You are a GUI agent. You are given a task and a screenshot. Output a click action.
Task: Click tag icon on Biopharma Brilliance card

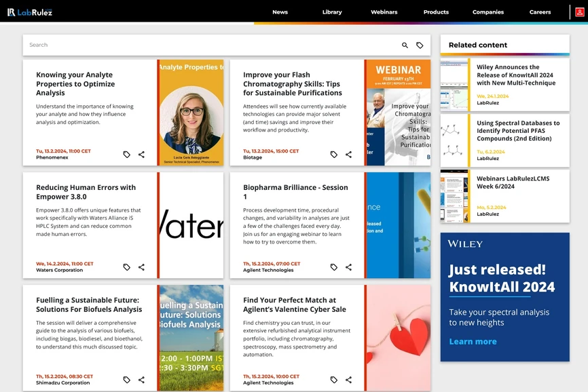[x=334, y=267]
